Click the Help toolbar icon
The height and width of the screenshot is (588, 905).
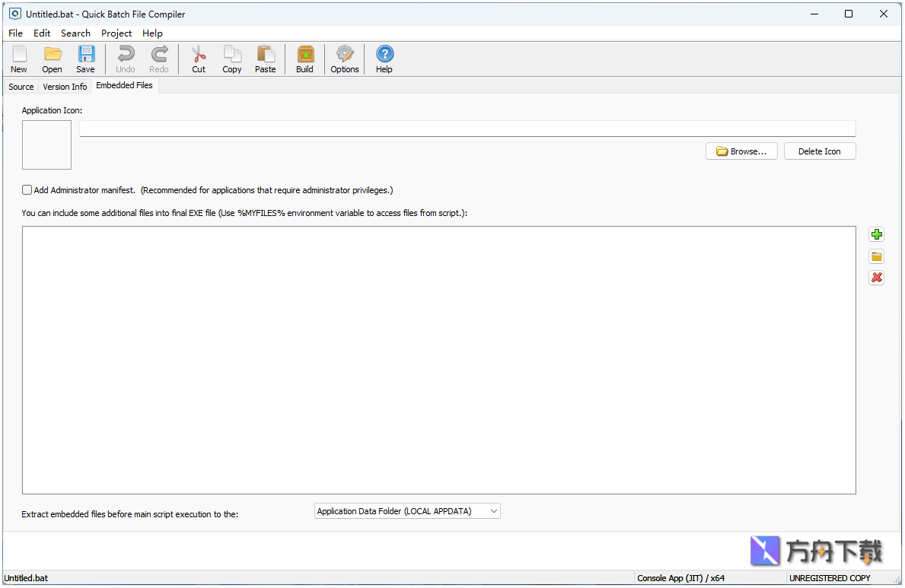click(384, 59)
